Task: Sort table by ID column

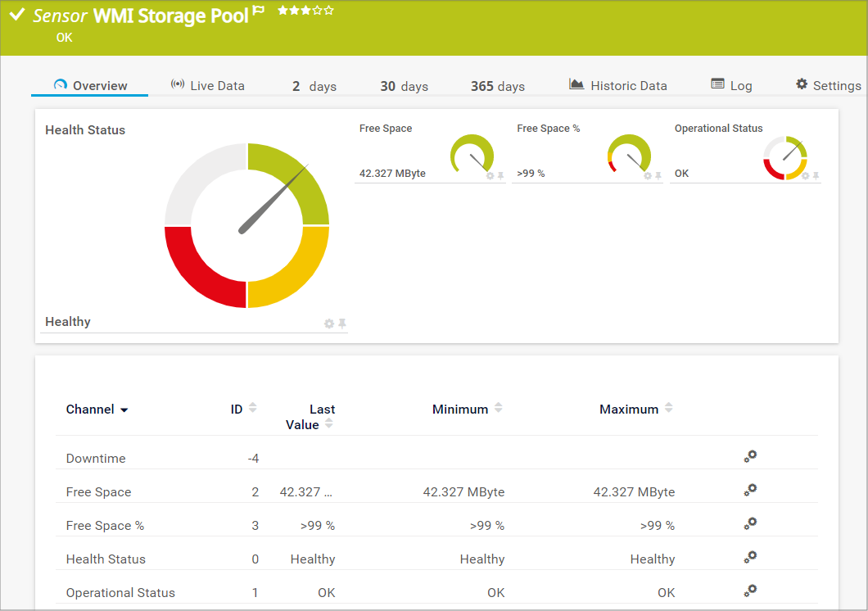Action: coord(252,409)
